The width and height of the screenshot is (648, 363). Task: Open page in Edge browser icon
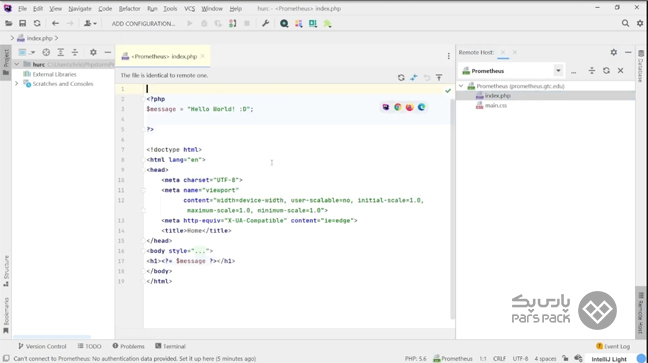tap(422, 107)
